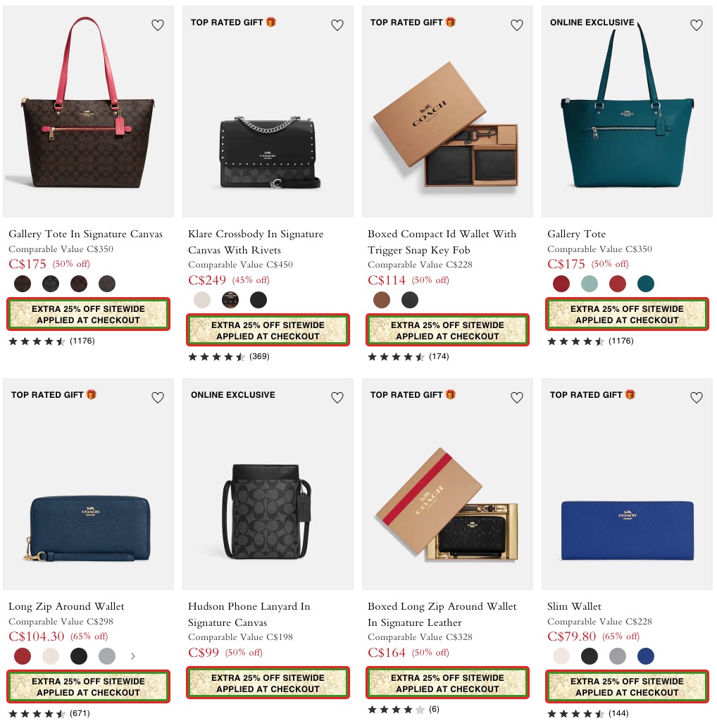
Task: Show more Long Zip Around Wallet colors arrow
Action: coord(133,656)
